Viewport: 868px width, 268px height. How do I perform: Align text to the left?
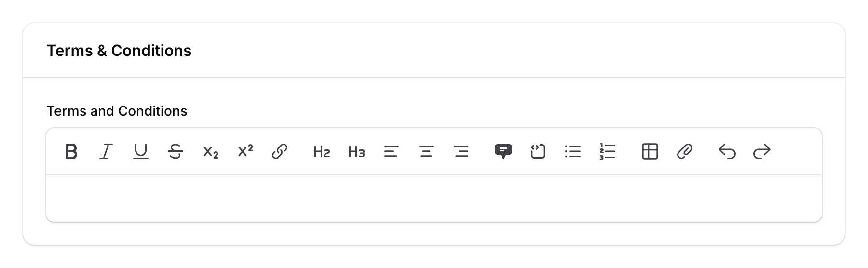click(391, 152)
